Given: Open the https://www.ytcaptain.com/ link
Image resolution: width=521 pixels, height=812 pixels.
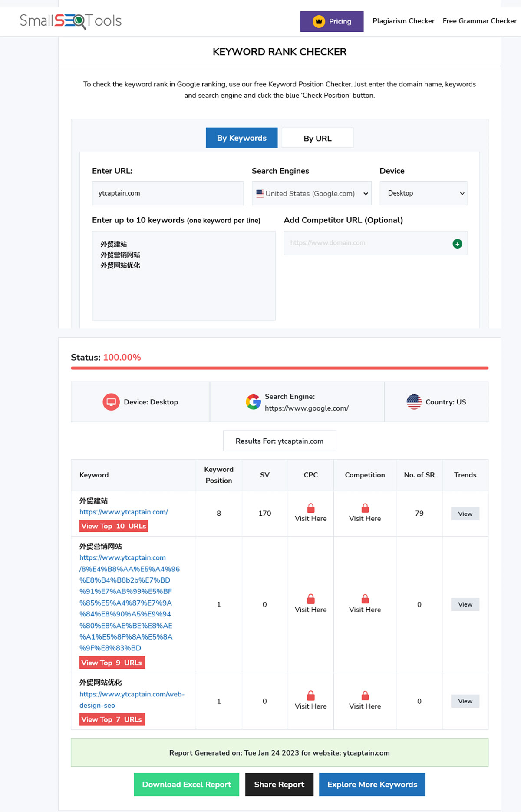Looking at the screenshot, I should [124, 512].
